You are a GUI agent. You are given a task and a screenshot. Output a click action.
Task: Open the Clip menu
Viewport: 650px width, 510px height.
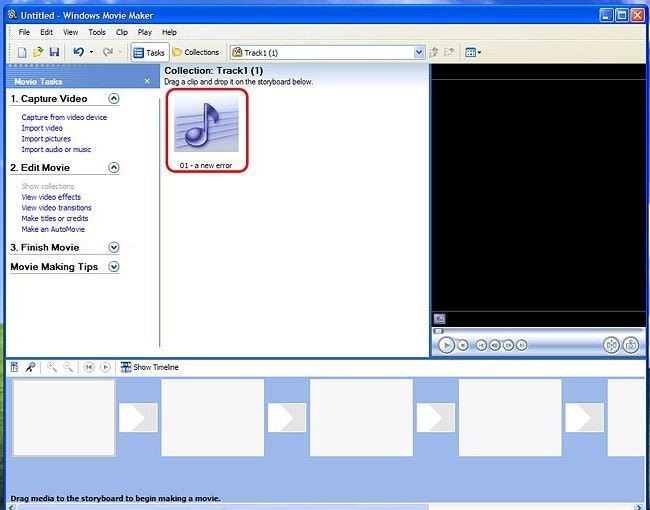point(122,32)
